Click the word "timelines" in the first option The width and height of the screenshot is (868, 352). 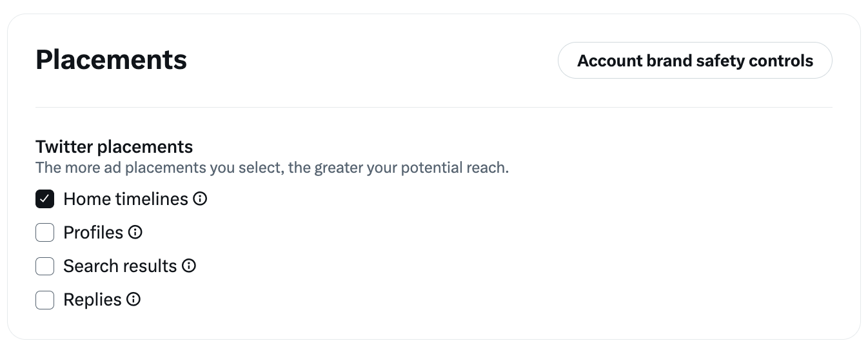(x=152, y=199)
